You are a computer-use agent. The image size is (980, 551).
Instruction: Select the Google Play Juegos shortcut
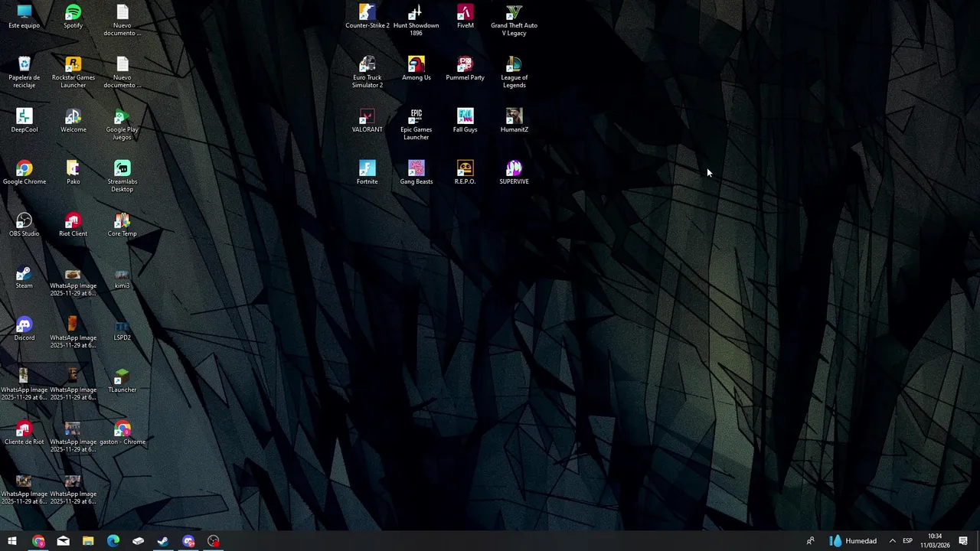click(x=122, y=125)
